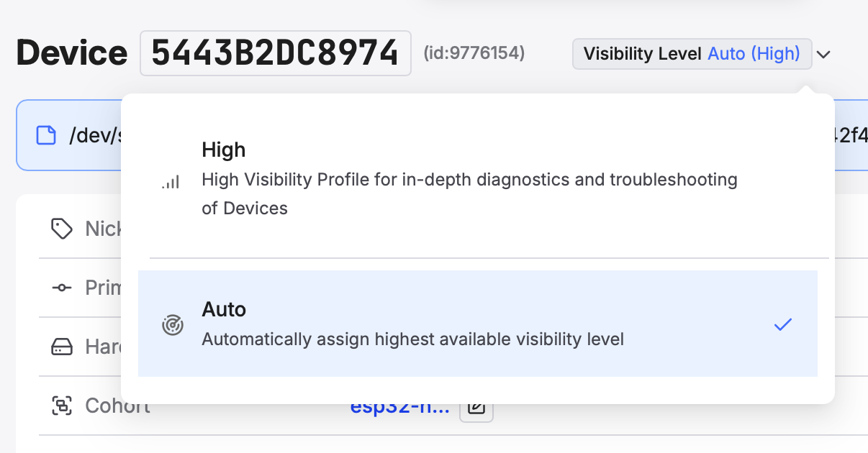Click the tag icon beside Nickname
868x453 pixels.
[x=61, y=228]
